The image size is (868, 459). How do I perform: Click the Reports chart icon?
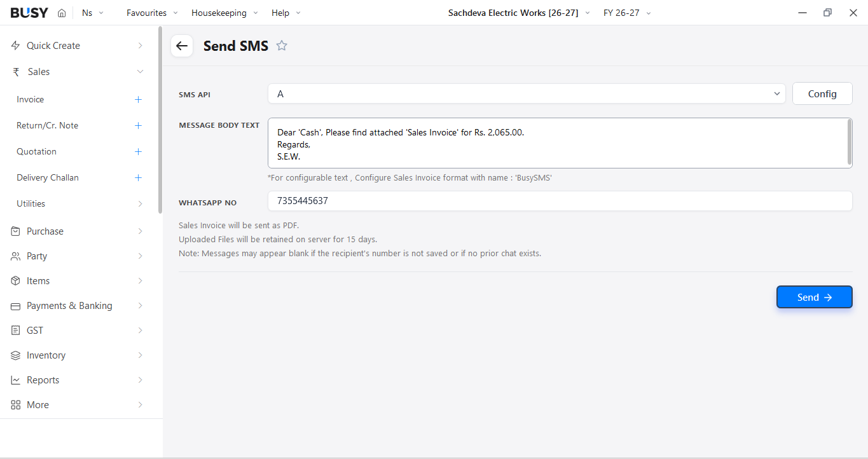(16, 380)
